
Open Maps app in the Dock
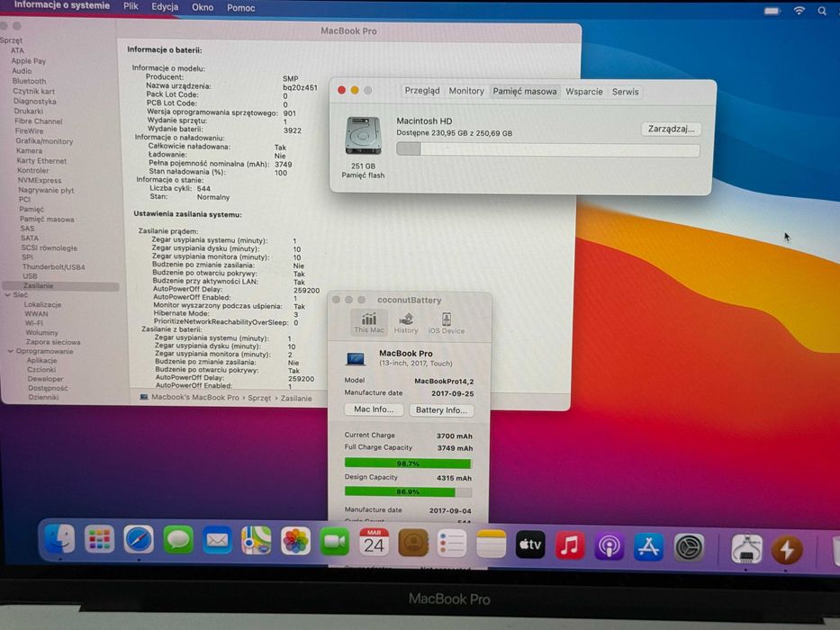click(x=256, y=541)
